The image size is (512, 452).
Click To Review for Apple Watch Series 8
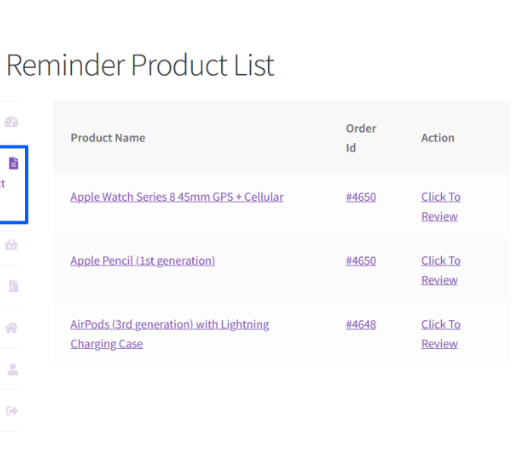point(441,207)
